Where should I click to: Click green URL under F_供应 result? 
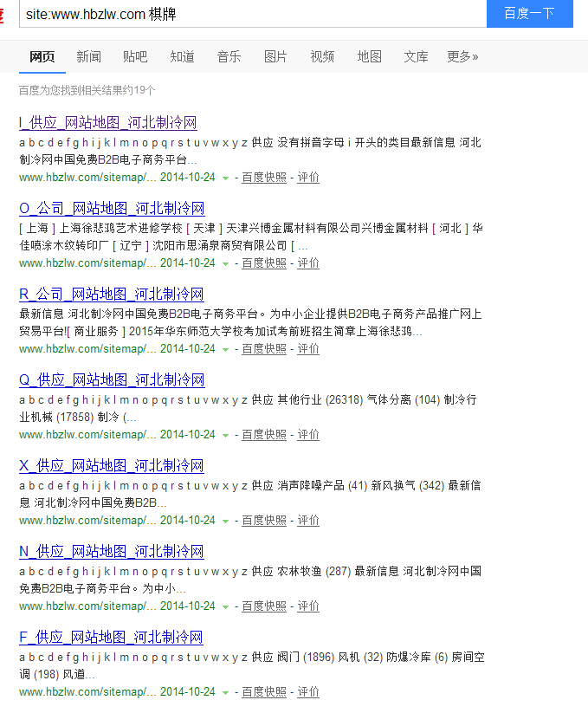[x=87, y=692]
